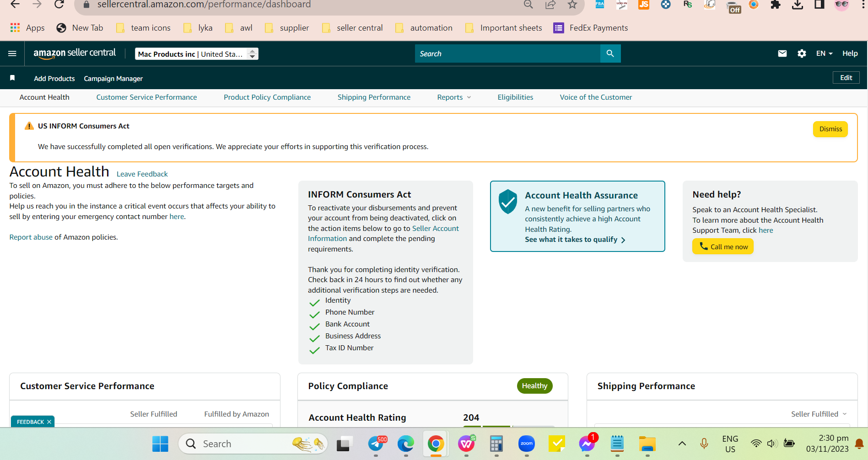Viewport: 868px width, 460px height.
Task: Click the bookmark flag icon beside Add Products
Action: pyautogui.click(x=12, y=78)
